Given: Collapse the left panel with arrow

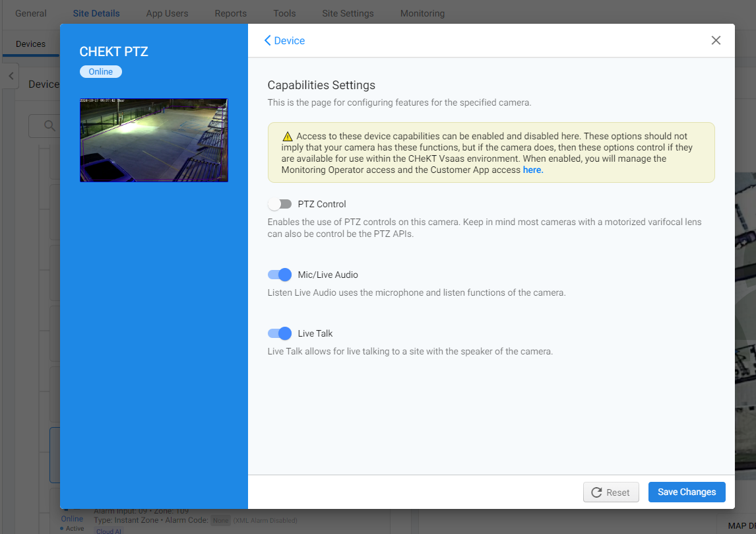Looking at the screenshot, I should tap(10, 77).
